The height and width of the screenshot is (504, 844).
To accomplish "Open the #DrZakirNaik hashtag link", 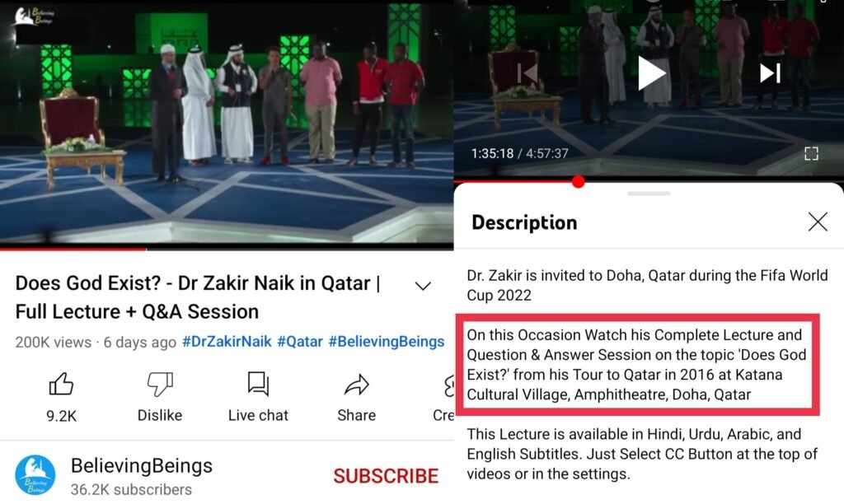I will coord(227,342).
